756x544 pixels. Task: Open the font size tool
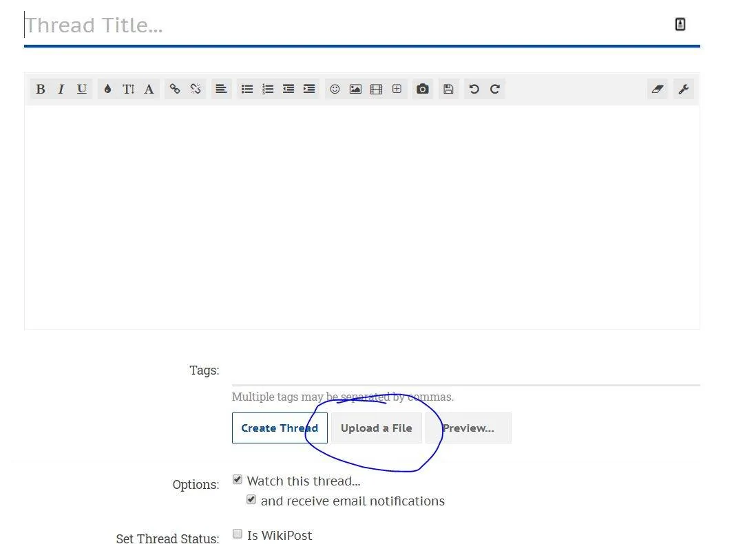point(128,90)
